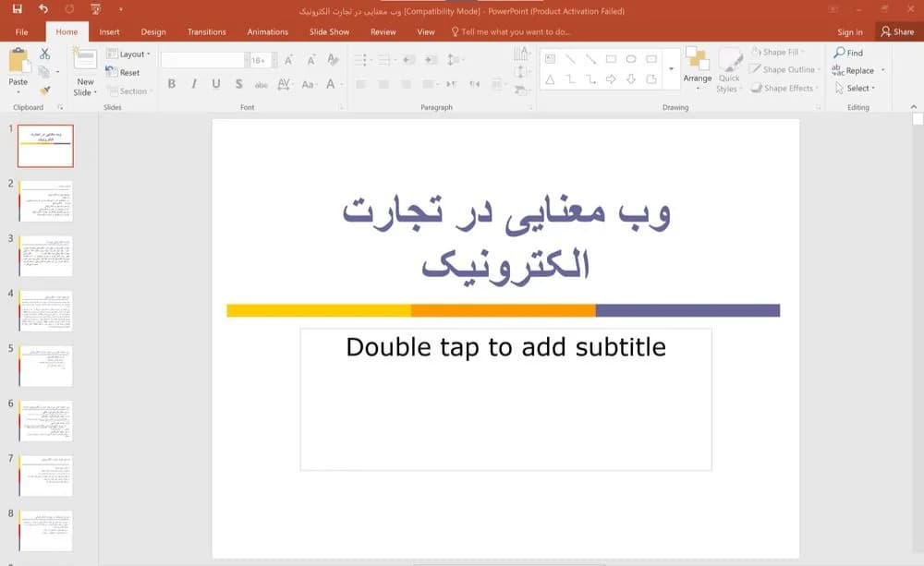This screenshot has height=566, width=924.
Task: Insert a New Slide
Action: tap(85, 72)
